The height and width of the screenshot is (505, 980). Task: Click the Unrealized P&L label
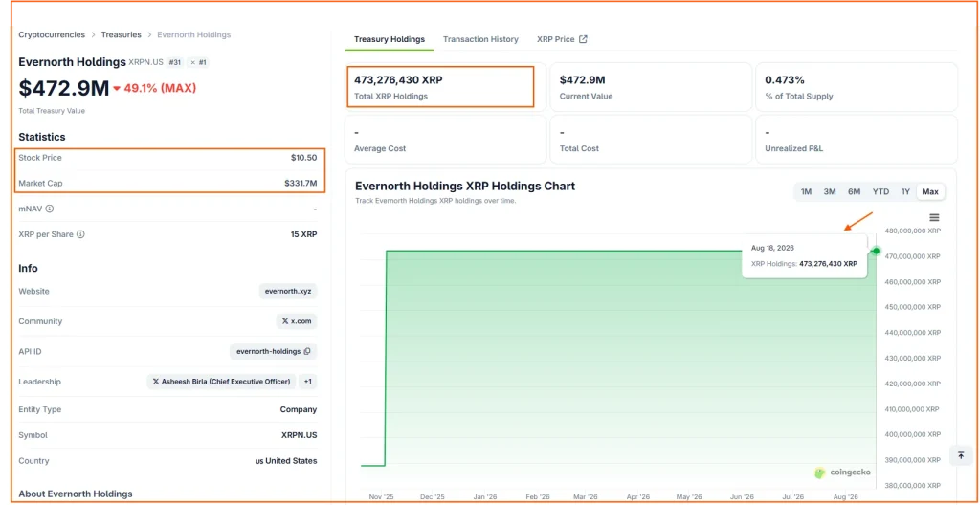[794, 149]
